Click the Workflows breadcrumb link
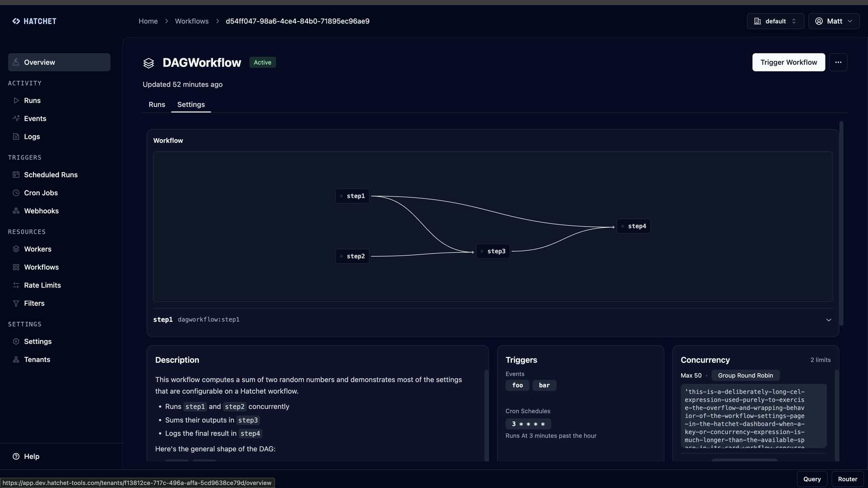 192,21
